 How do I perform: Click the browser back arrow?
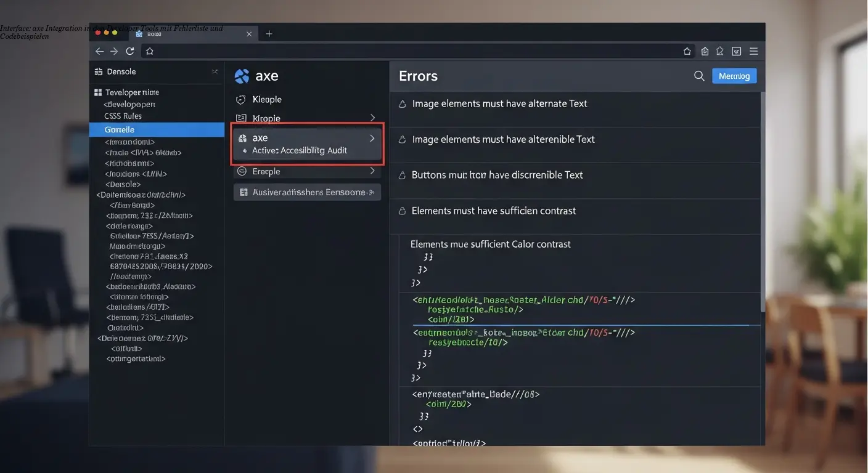point(99,51)
